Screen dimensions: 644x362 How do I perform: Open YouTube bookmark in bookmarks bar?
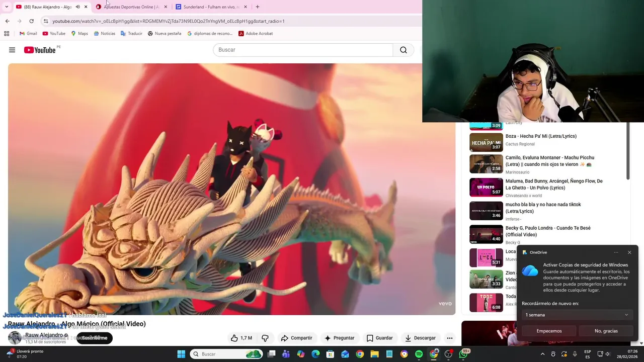pyautogui.click(x=54, y=34)
